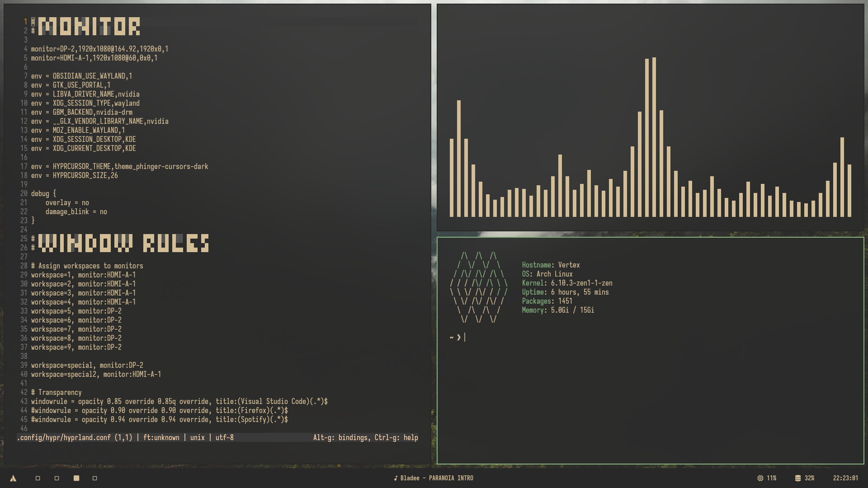Click the clock showing 22:23:01
Image resolution: width=868 pixels, height=488 pixels.
(x=845, y=478)
